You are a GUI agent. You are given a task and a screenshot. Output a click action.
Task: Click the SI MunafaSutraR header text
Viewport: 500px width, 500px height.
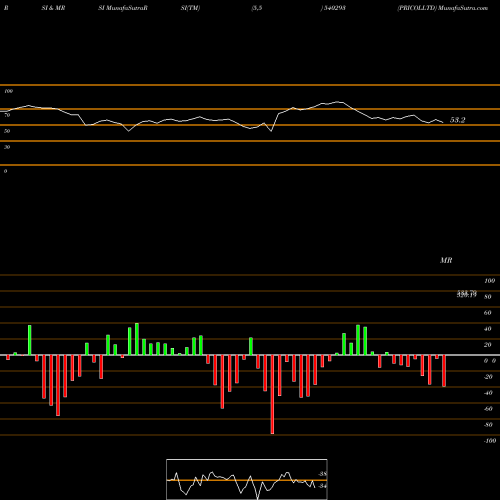pyautogui.click(x=123, y=8)
